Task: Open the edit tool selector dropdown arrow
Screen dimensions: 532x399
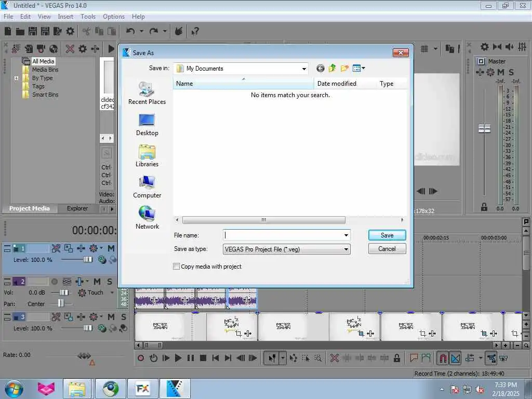Action: click(x=283, y=358)
